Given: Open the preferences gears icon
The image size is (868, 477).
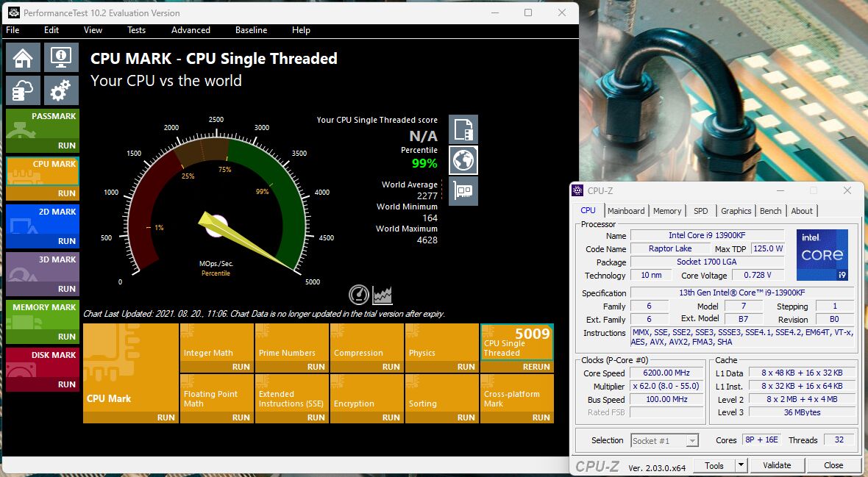Looking at the screenshot, I should [x=61, y=90].
